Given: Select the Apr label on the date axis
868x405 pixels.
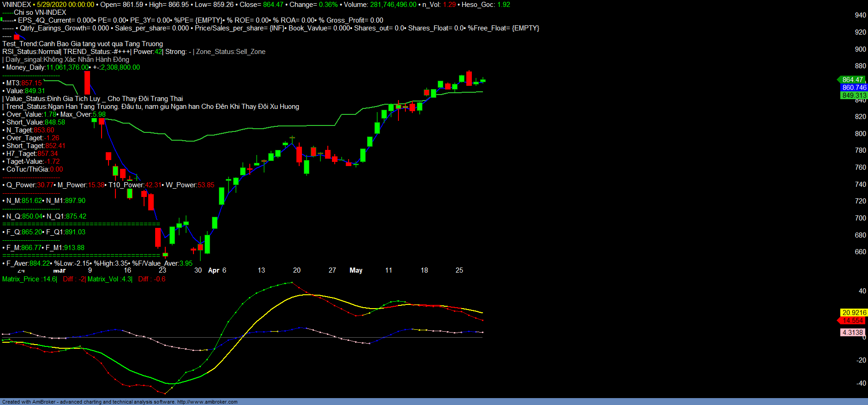Looking at the screenshot, I should pyautogui.click(x=214, y=270).
